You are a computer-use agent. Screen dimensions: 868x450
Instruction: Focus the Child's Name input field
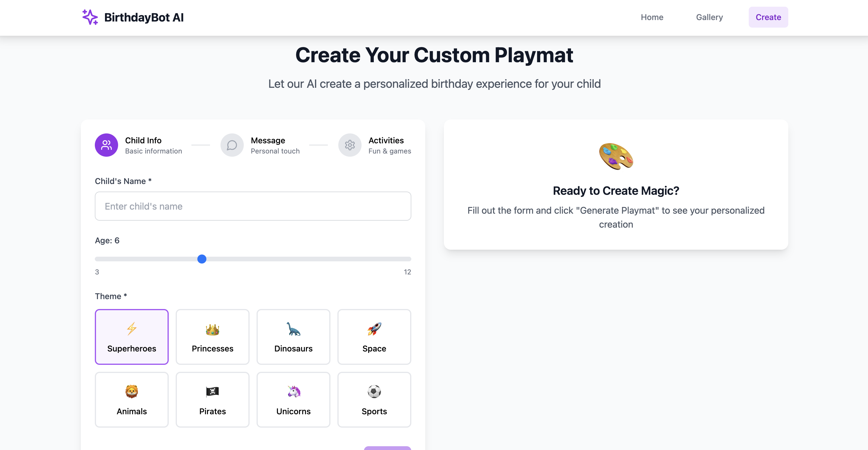pos(253,206)
